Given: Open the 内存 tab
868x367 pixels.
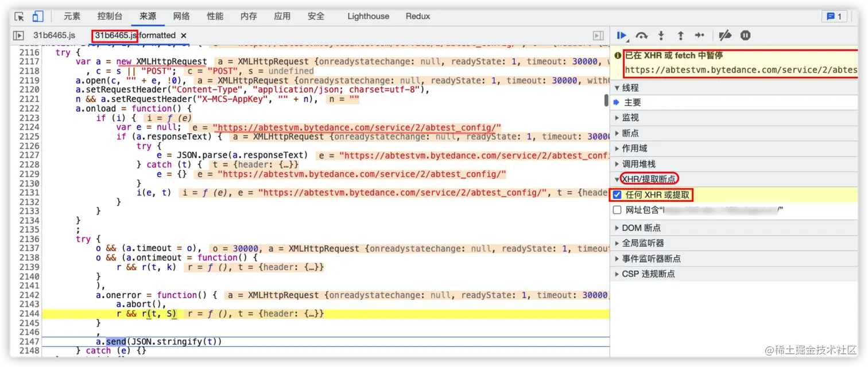Looking at the screenshot, I should point(249,16).
